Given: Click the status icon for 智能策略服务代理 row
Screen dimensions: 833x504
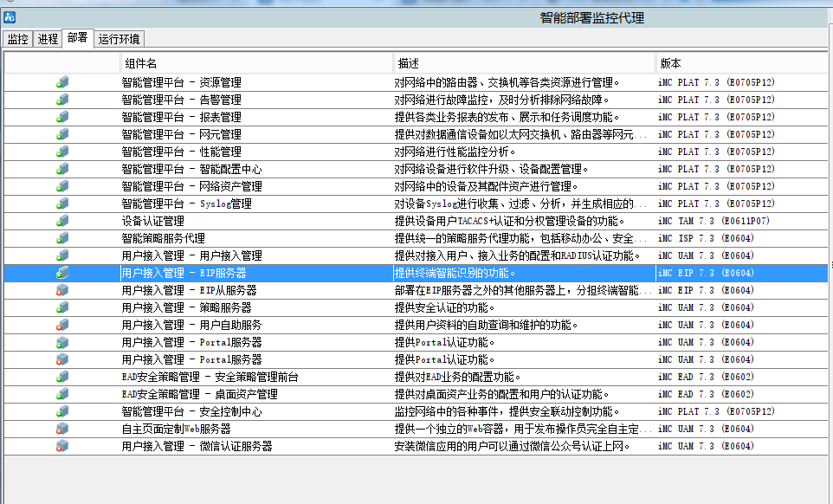Looking at the screenshot, I should pos(62,238).
